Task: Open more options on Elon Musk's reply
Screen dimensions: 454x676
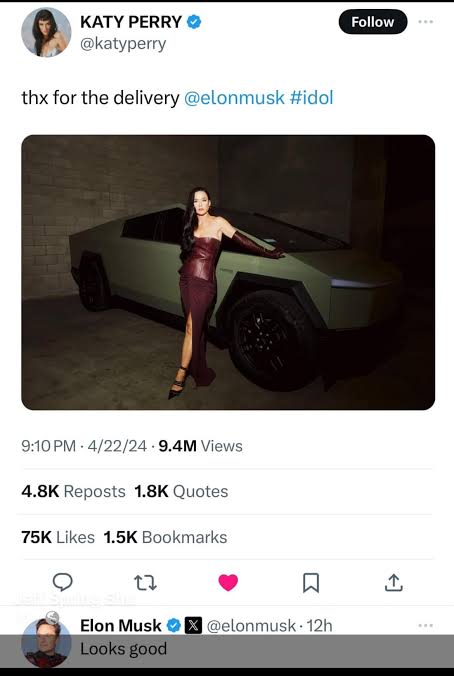Action: (426, 625)
